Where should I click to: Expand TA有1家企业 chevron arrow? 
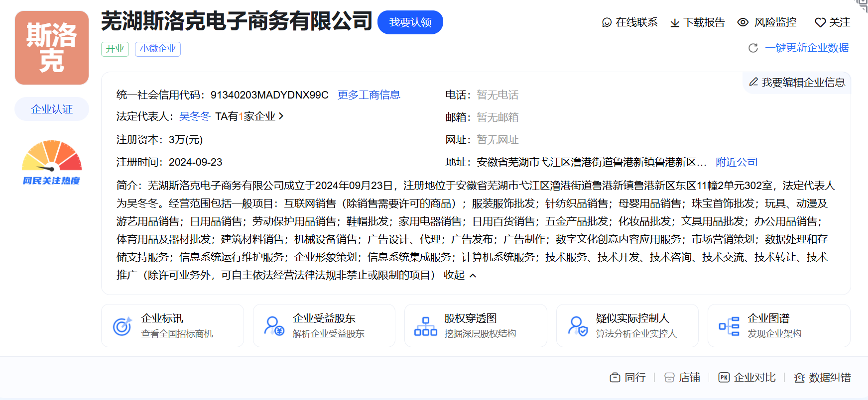[x=281, y=116]
